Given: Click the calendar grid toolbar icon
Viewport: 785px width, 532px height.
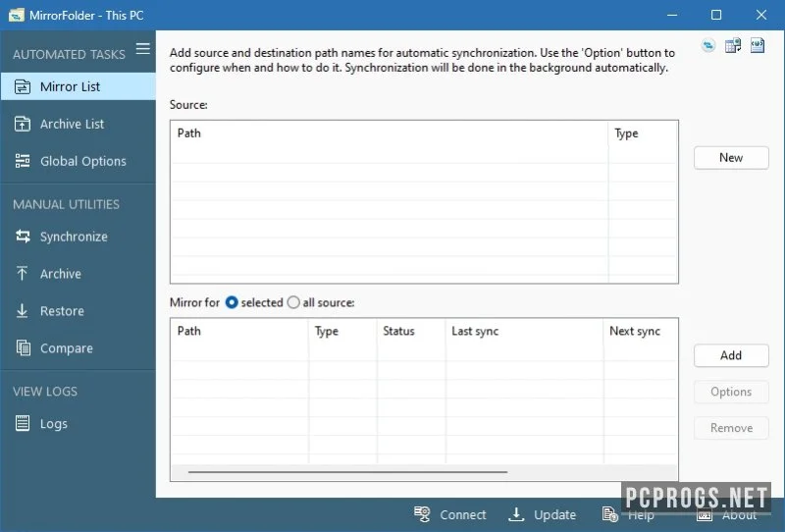Looking at the screenshot, I should pyautogui.click(x=733, y=45).
